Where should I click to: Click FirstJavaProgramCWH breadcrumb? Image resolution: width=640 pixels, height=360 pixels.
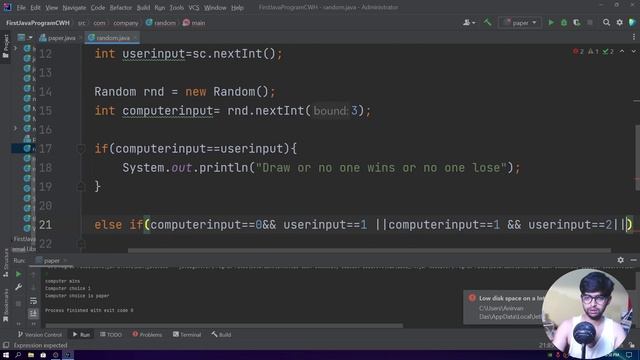tap(38, 23)
